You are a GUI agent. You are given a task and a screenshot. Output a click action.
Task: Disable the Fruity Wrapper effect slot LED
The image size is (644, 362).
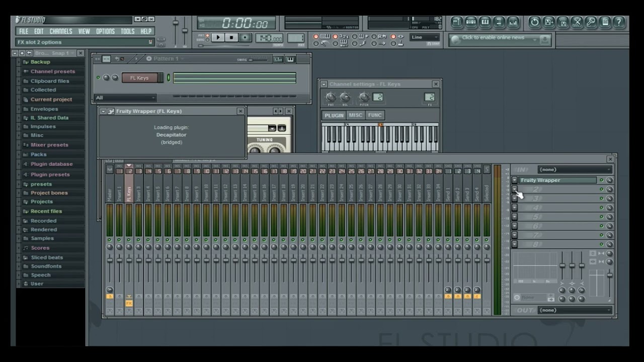601,180
